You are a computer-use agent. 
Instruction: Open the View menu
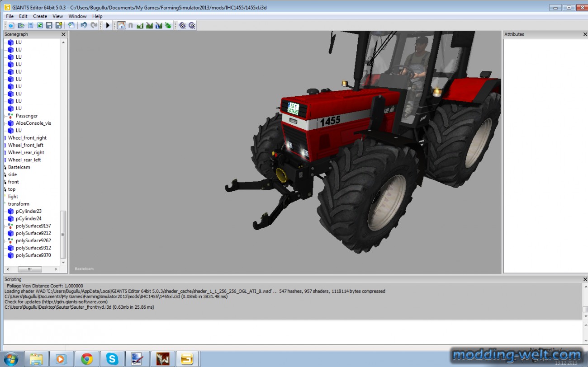[58, 16]
